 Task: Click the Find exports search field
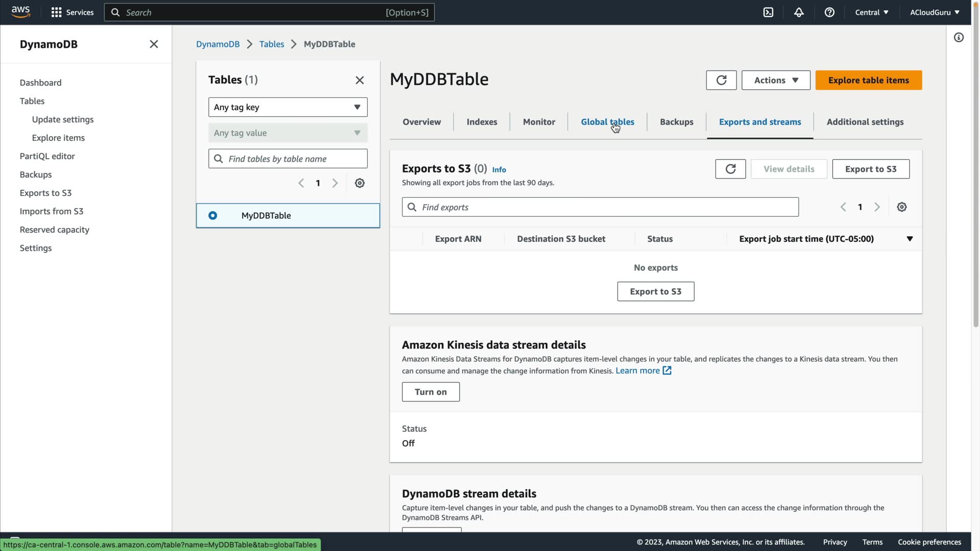click(x=600, y=207)
